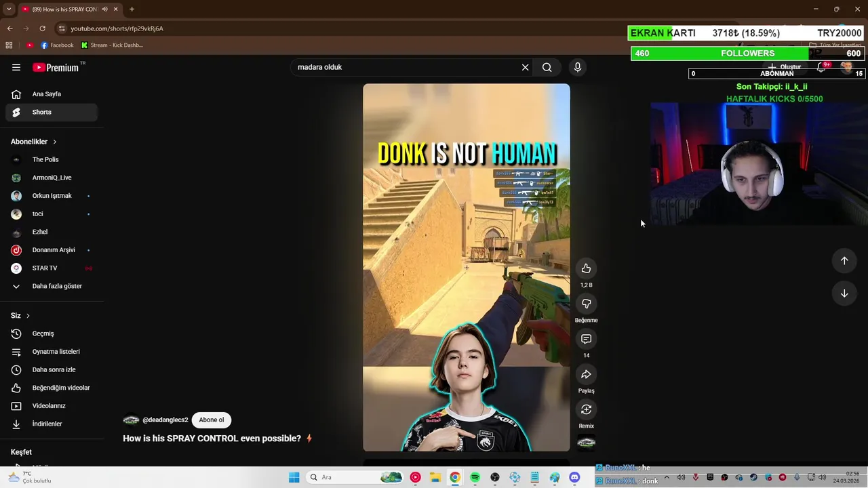Expand Daha fazla göster subscriptions
Screen dimensions: 868x488
52,286
